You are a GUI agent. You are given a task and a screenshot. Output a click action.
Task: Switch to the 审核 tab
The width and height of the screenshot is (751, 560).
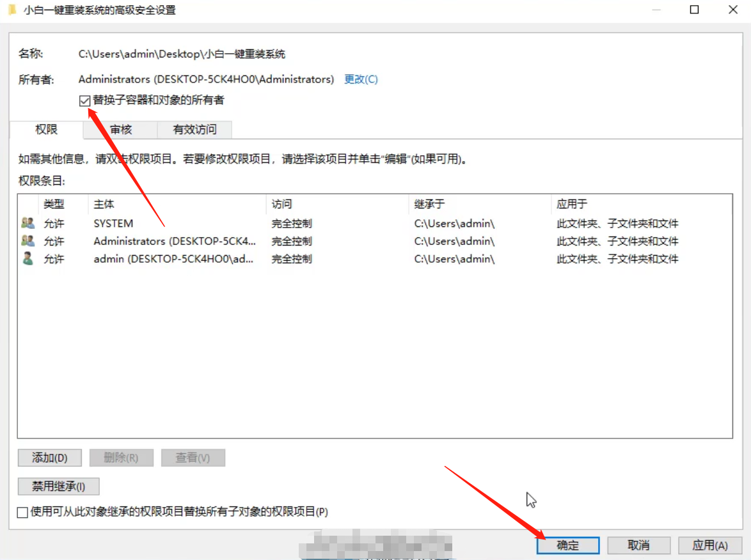[x=120, y=130]
